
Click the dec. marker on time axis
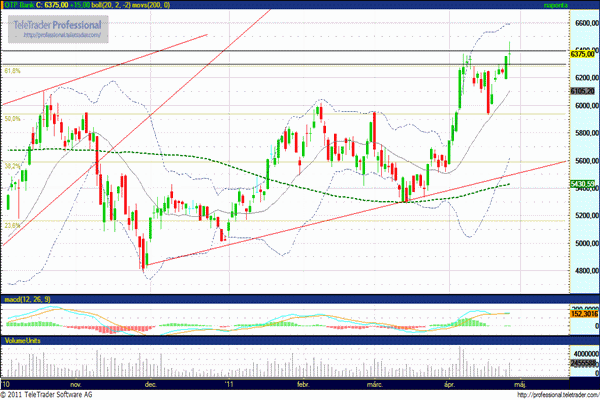click(153, 383)
